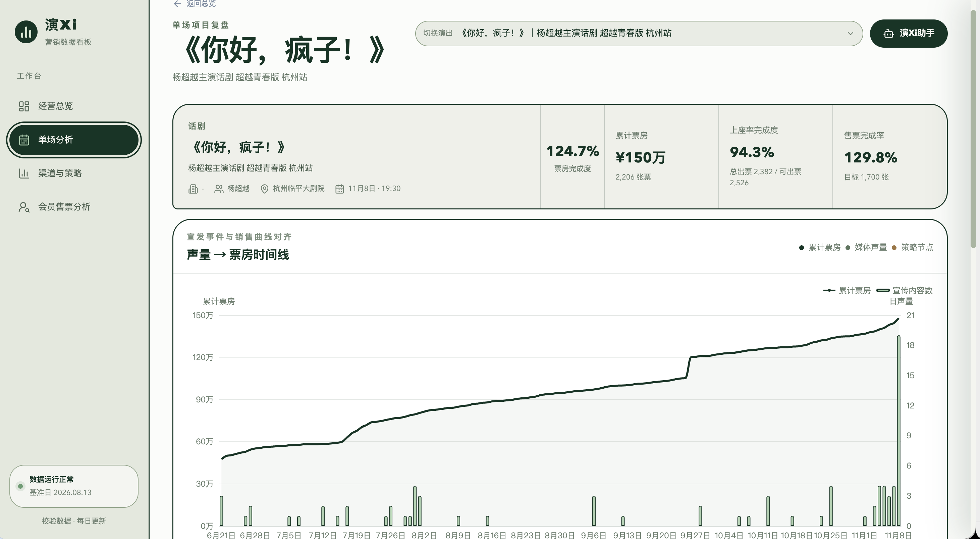This screenshot has width=980, height=539.
Task: Select the 单场分析 sidebar item
Action: [x=73, y=140]
